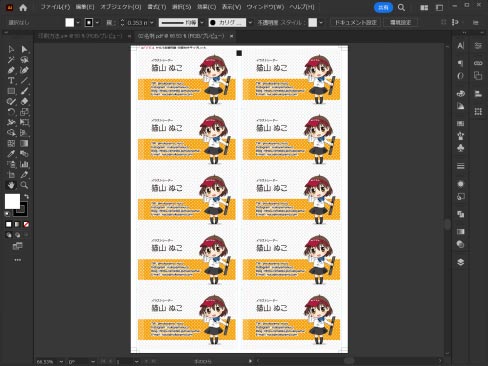Screen dimensions: 488x366
Task: Select the Lasso tool
Action: coord(24,60)
